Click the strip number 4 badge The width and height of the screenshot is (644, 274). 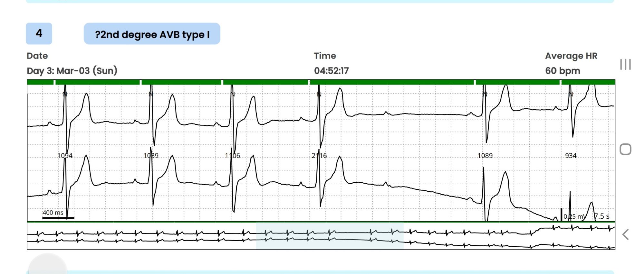(x=39, y=33)
